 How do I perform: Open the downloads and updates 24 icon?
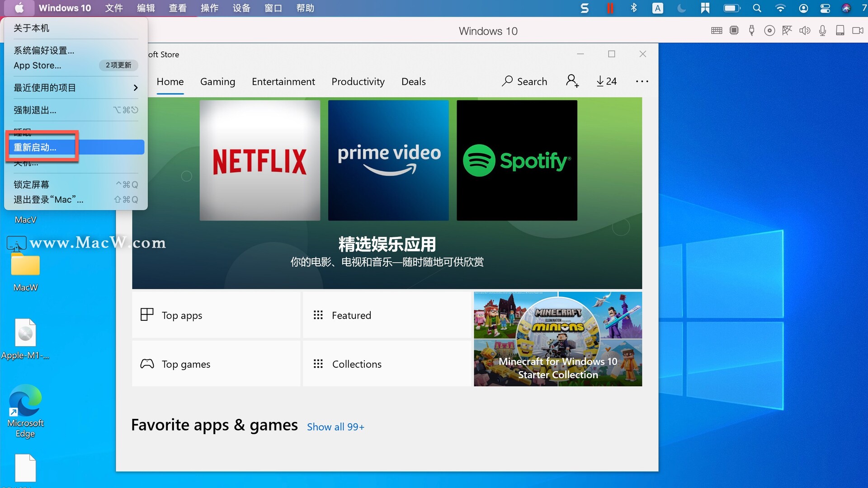(x=606, y=81)
